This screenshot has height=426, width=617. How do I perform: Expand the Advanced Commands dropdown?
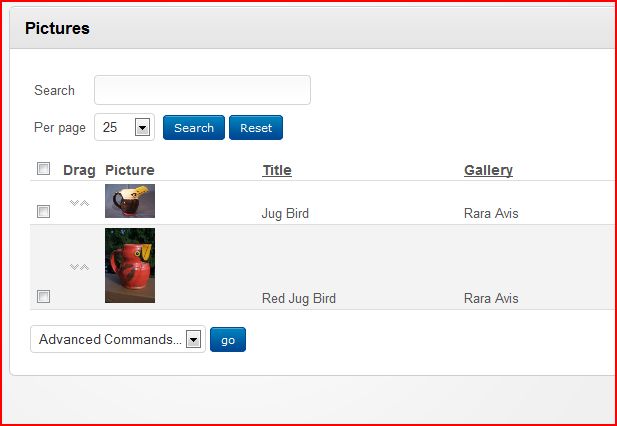118,339
